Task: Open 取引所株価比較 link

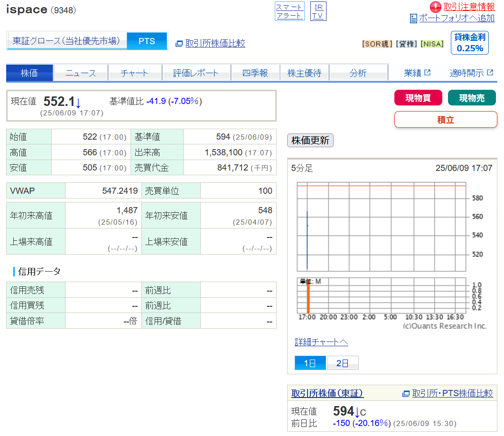Action: click(x=215, y=43)
